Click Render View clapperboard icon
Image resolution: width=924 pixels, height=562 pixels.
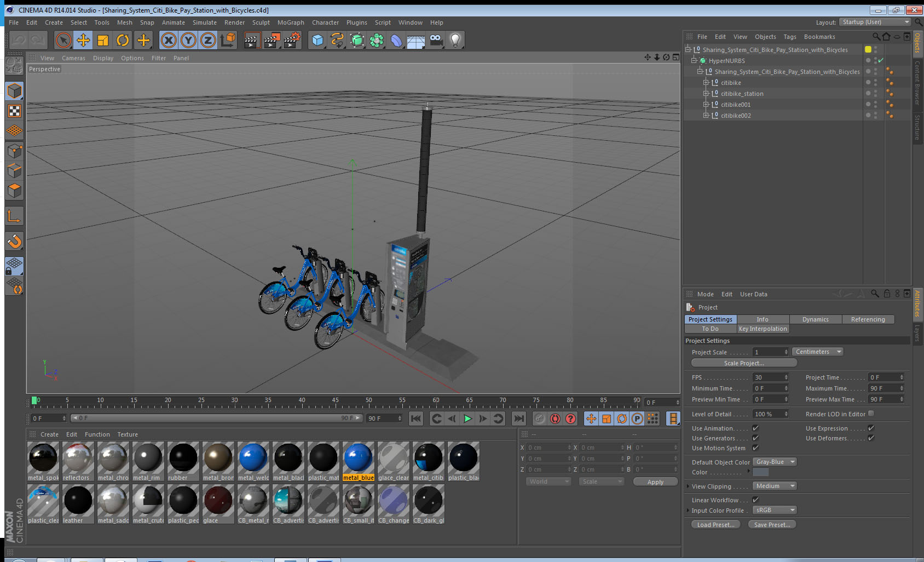[251, 40]
